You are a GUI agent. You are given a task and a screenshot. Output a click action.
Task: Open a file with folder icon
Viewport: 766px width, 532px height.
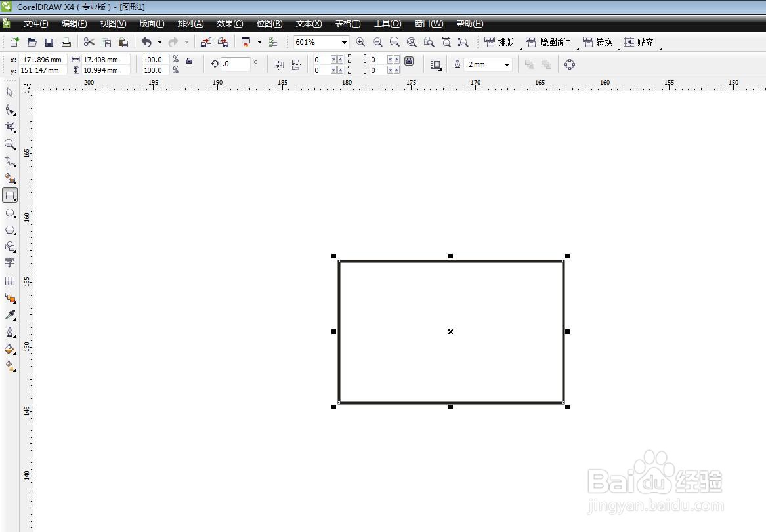32,43
